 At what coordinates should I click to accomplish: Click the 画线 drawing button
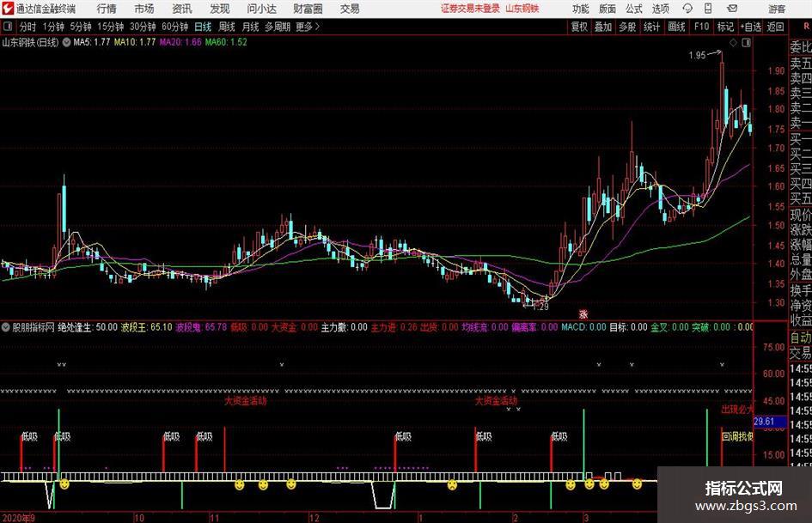click(676, 27)
